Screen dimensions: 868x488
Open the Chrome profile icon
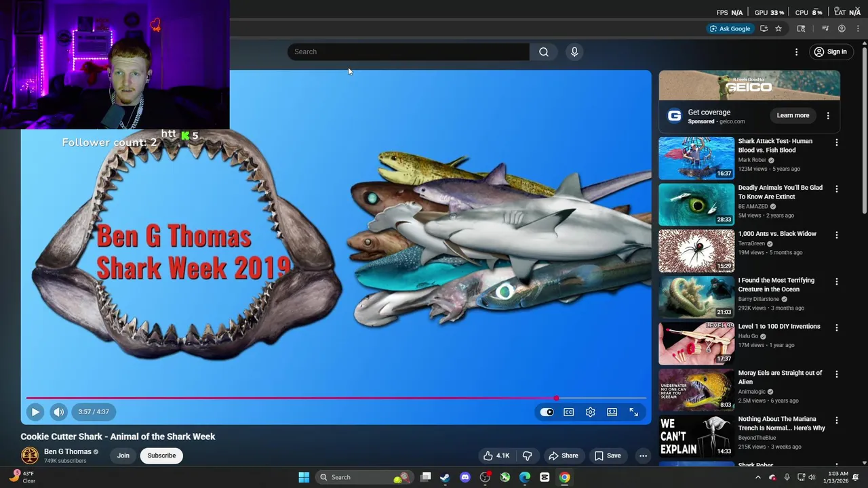tap(842, 28)
